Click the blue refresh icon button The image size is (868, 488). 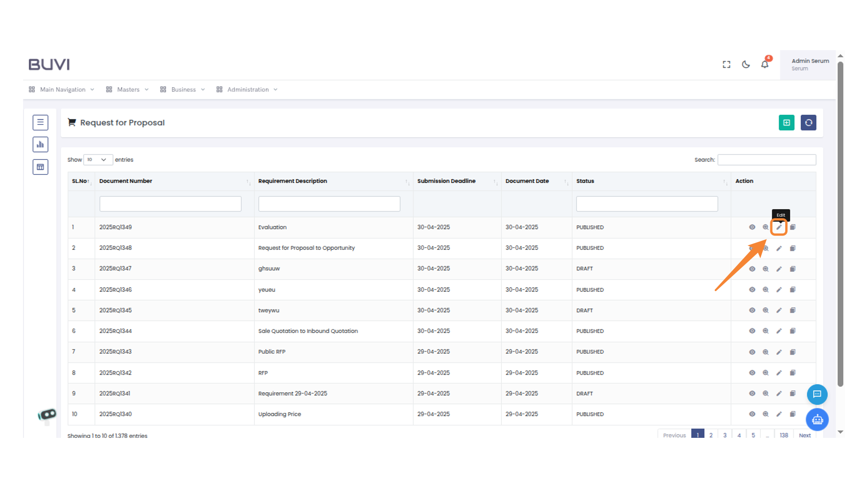(808, 122)
